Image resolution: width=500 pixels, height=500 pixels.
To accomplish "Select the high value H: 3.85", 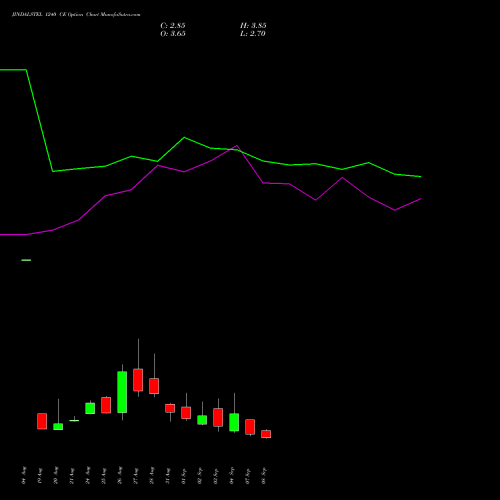I will pos(253,26).
